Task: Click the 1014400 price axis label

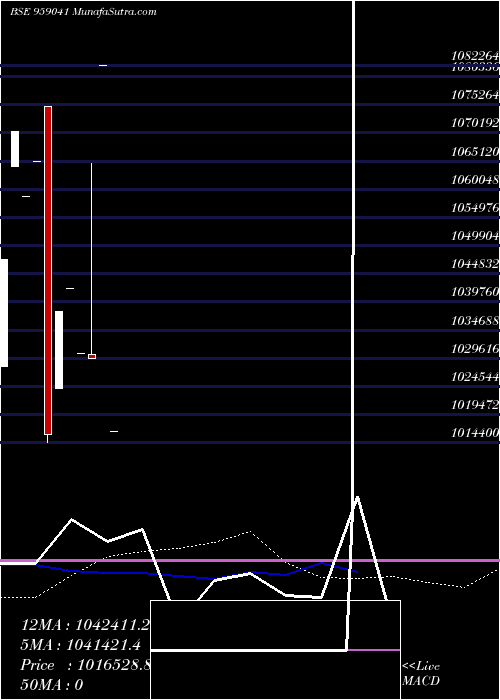Action: 475,433
